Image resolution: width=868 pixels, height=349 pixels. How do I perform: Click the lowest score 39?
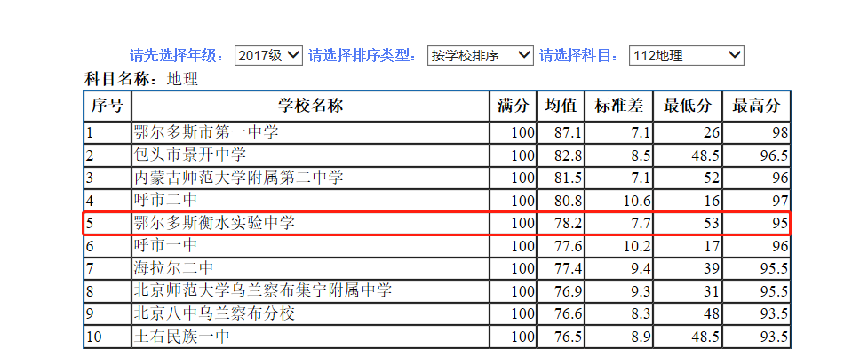click(712, 269)
